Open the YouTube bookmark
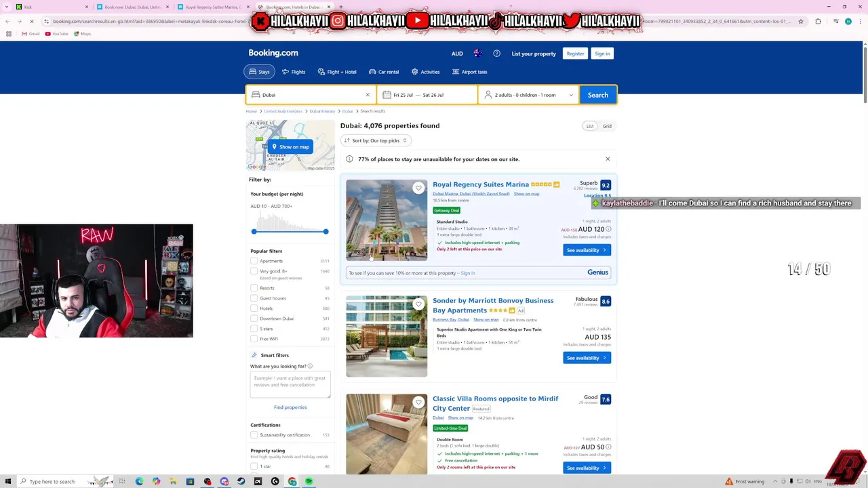This screenshot has width=868, height=488. tap(57, 34)
